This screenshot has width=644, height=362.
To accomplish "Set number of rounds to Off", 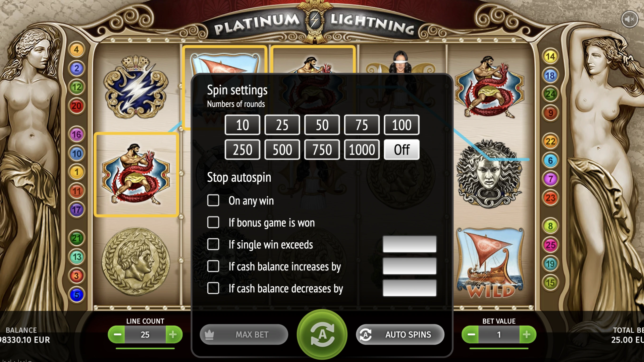I will pos(401,149).
